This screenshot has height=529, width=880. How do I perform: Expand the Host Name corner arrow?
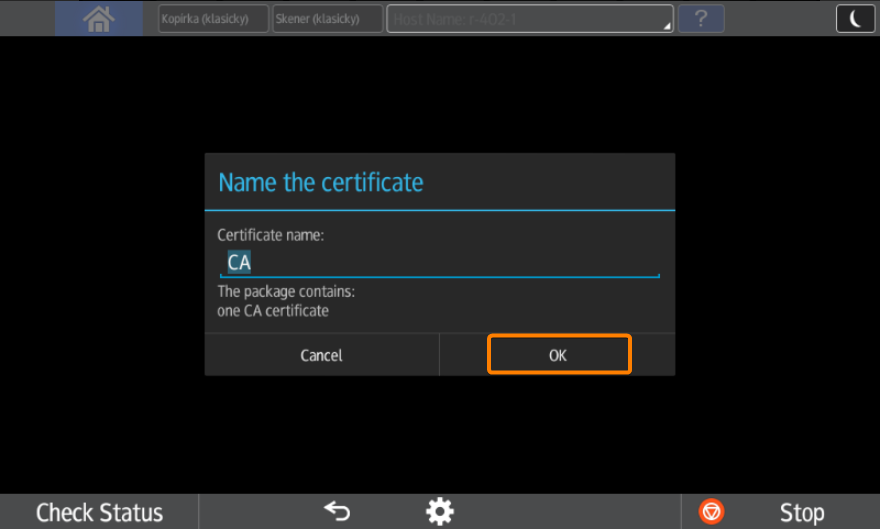[x=665, y=26]
